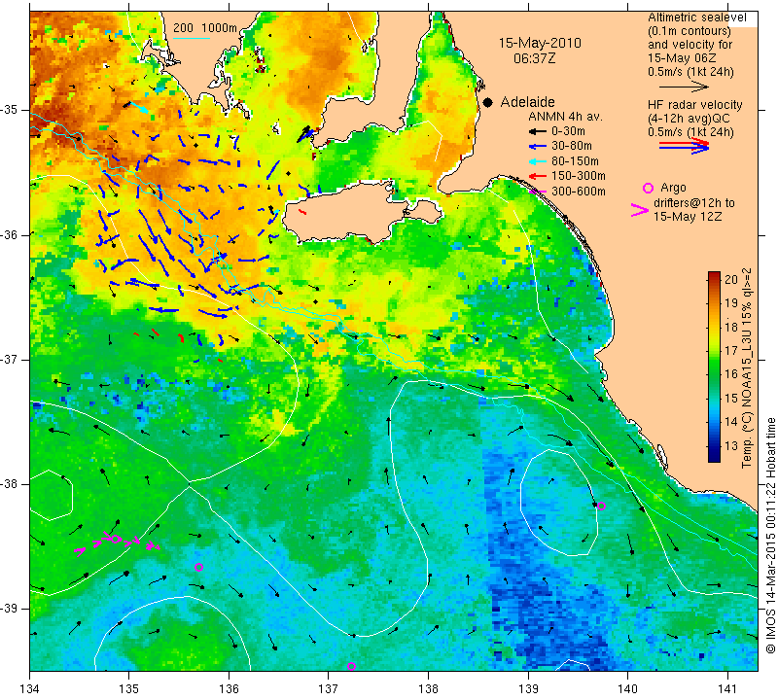Click the date text 15-May-2010
The width and height of the screenshot is (778, 700).
pyautogui.click(x=540, y=43)
